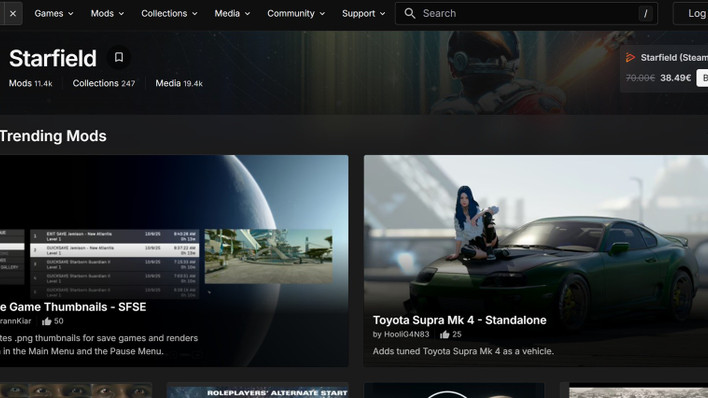Click the thumbs-up icon showing 25 endorsements

click(445, 334)
